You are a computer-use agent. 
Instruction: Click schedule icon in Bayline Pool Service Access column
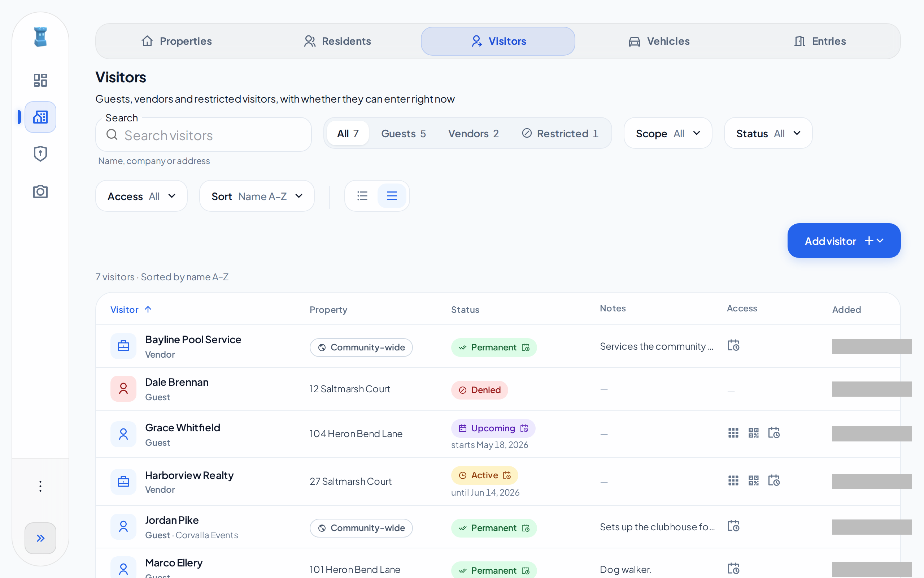tap(733, 345)
